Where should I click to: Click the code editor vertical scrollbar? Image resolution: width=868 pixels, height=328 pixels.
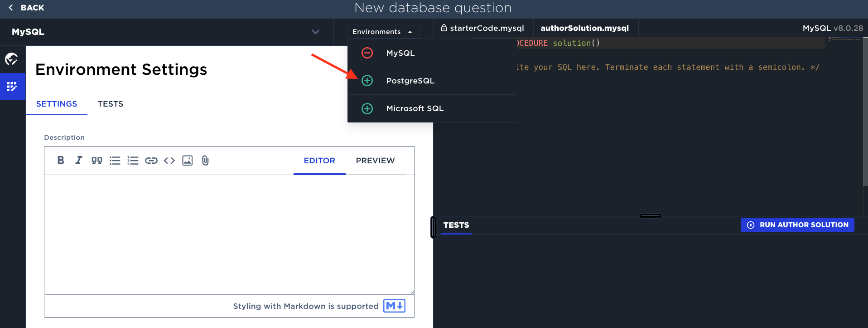coord(865,112)
